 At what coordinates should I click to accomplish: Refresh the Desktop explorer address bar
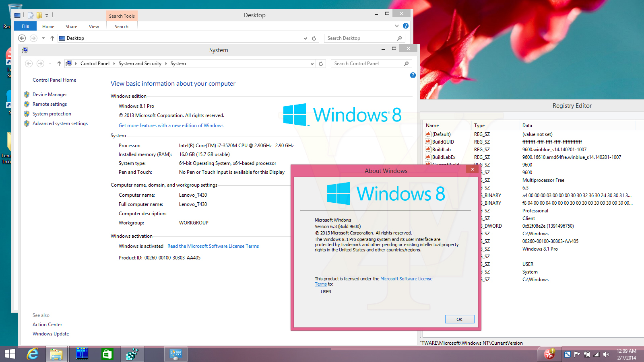(x=314, y=38)
